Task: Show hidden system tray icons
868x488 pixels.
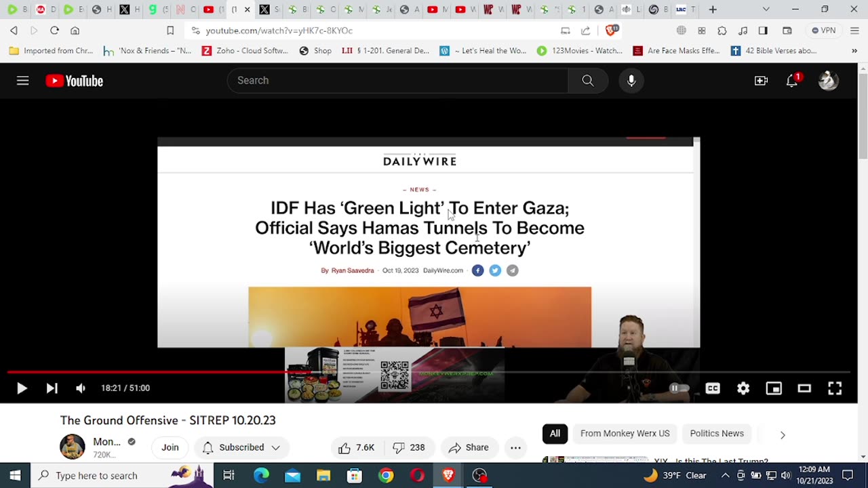Action: (x=725, y=475)
